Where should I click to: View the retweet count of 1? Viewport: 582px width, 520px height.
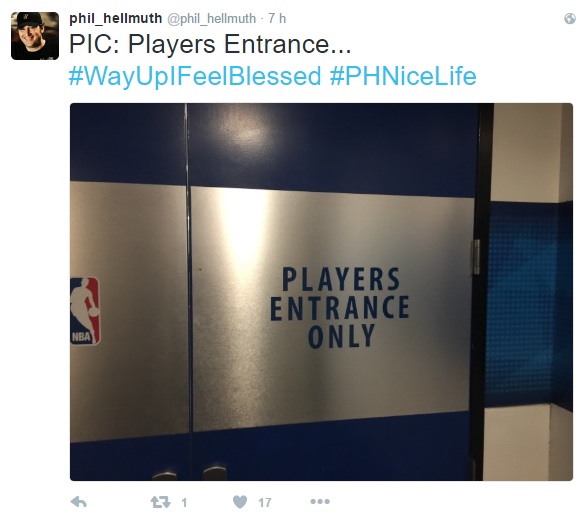(x=184, y=503)
